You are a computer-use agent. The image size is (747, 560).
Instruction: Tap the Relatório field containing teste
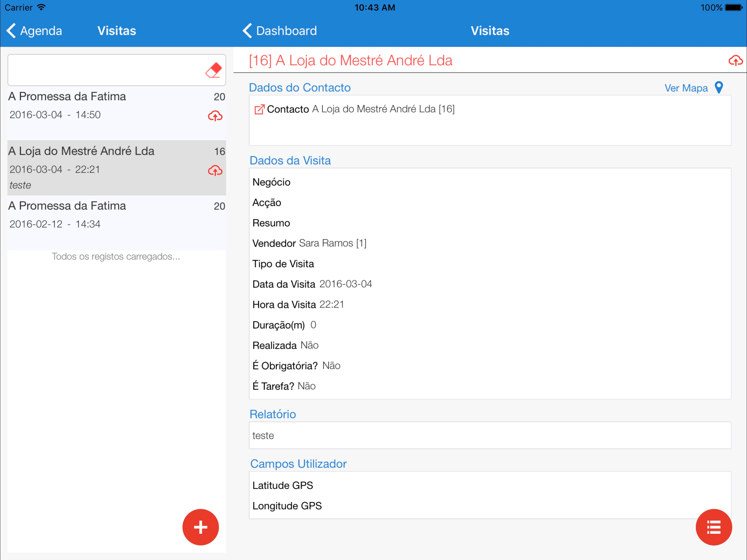click(490, 435)
